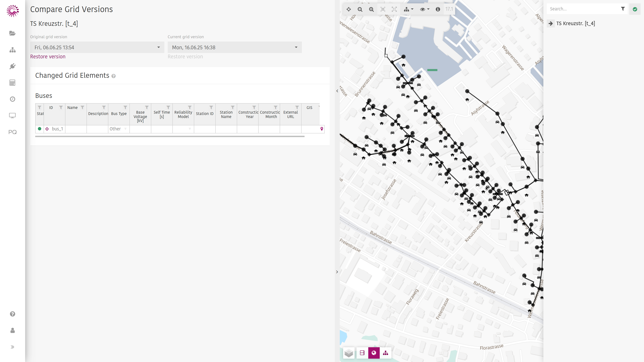Open help from the sidebar question mark

point(13,314)
